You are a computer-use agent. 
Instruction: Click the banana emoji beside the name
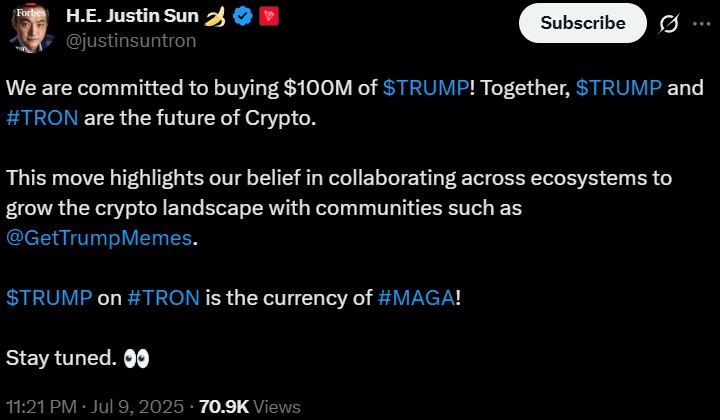click(x=214, y=17)
